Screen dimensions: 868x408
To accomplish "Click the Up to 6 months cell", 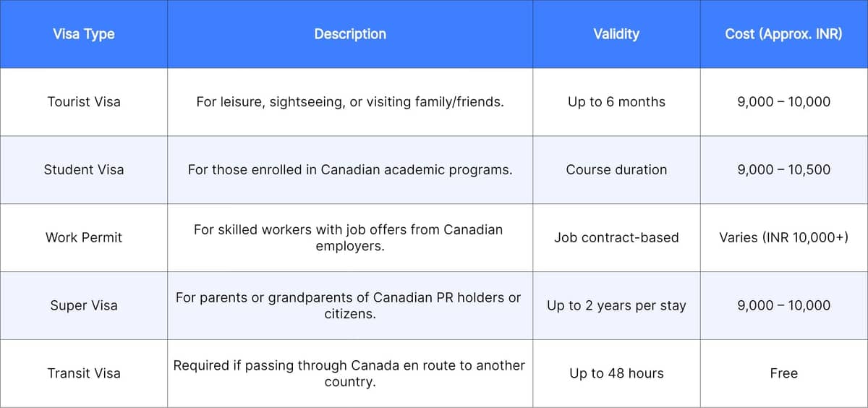I will point(616,102).
